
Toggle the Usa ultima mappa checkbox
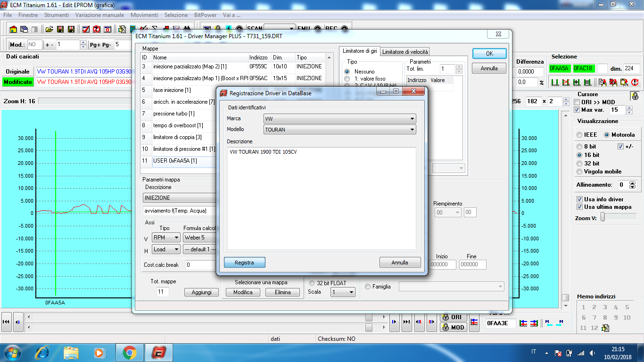point(579,207)
